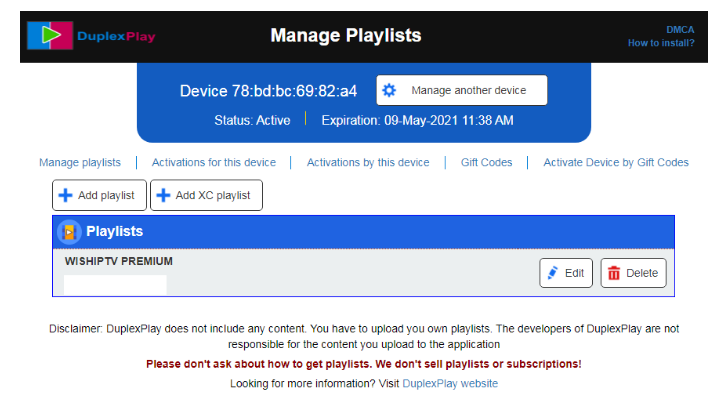This screenshot has width=715, height=409.
Task: Delete the WISHIPTV PREMIUM playlist
Action: click(633, 273)
